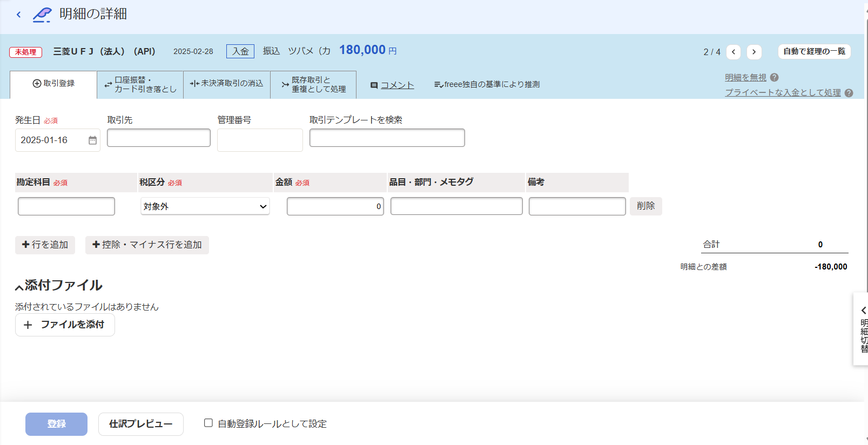Click the 180,000 円 amount
This screenshot has height=445, width=868.
[x=368, y=50]
